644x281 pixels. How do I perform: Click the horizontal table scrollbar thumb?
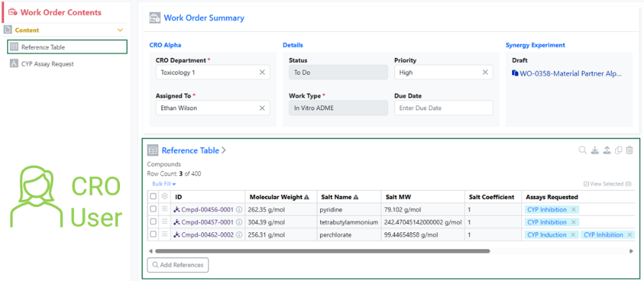(x=322, y=251)
